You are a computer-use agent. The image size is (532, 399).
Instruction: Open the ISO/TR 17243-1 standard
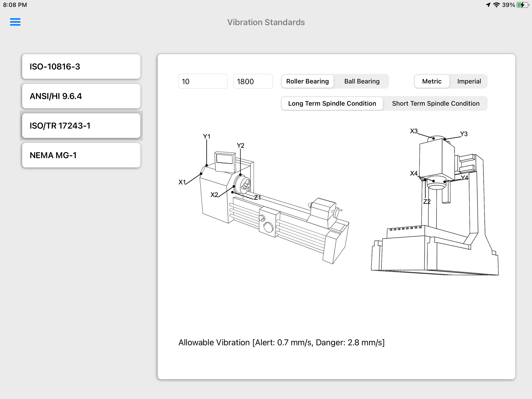[81, 126]
